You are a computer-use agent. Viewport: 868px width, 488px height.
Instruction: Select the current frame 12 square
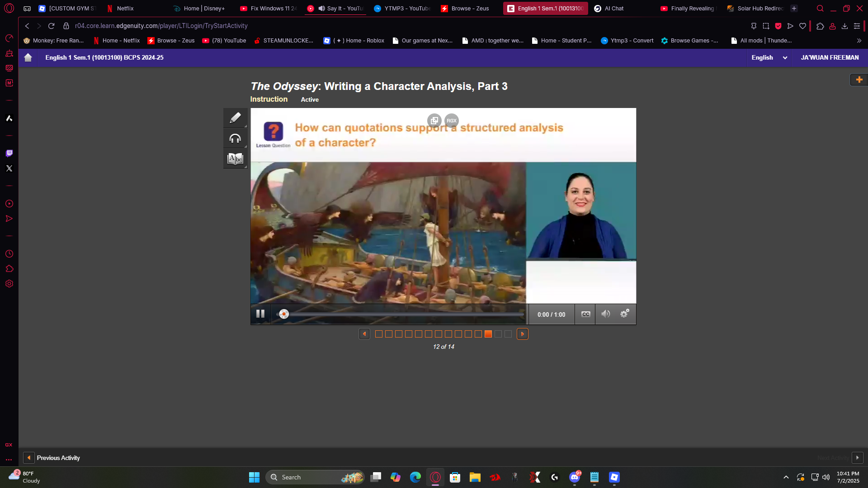[x=488, y=334]
